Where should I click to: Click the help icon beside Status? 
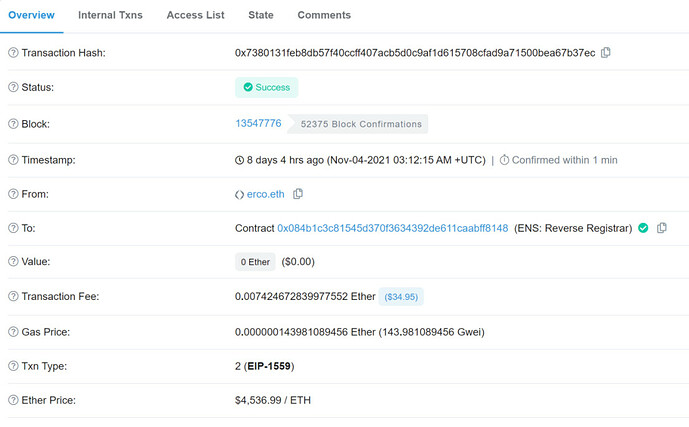pos(13,87)
